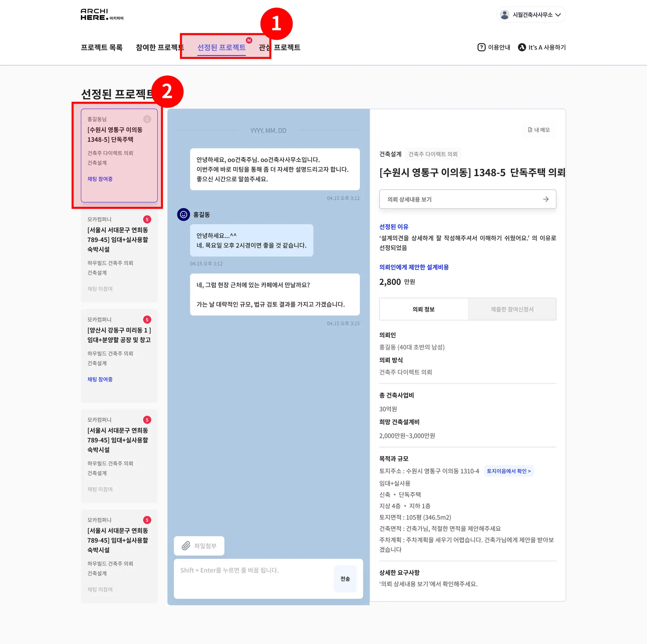The image size is (647, 644).
Task: Open the 프로젝트 목록 menu
Action: (x=101, y=48)
